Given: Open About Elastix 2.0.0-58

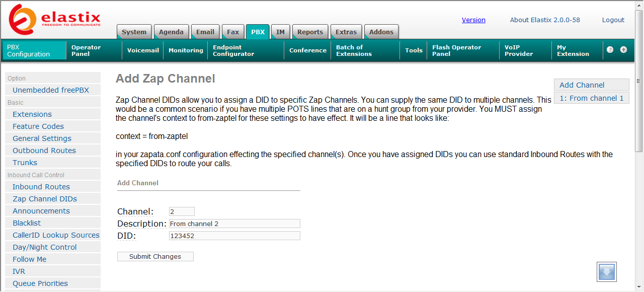Looking at the screenshot, I should (x=545, y=20).
